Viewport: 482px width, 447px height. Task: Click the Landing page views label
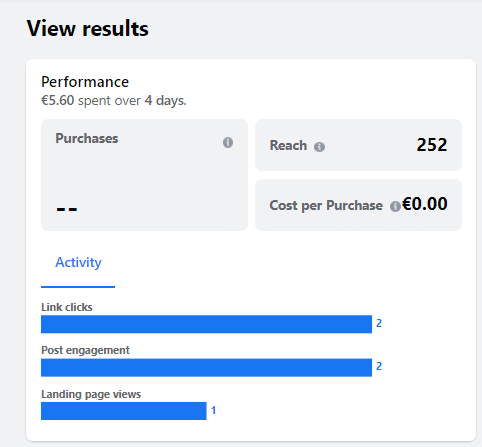point(91,394)
